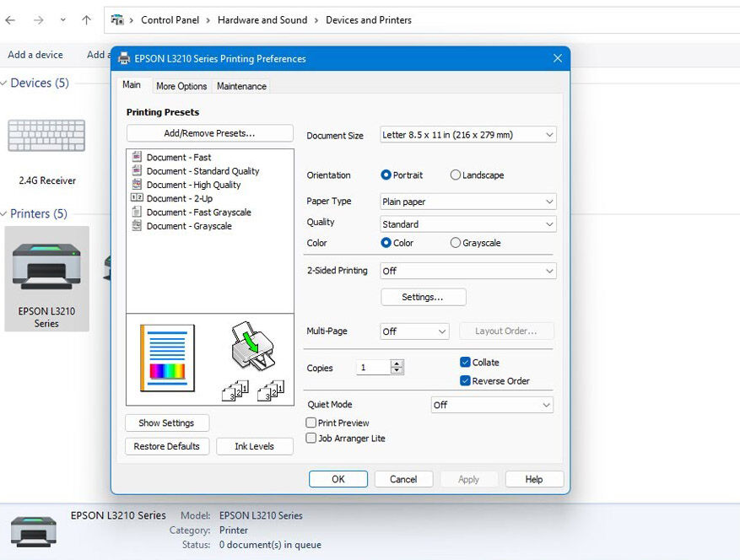Click the Ink Levels button
Viewport: 740px width, 560px height.
pos(254,446)
